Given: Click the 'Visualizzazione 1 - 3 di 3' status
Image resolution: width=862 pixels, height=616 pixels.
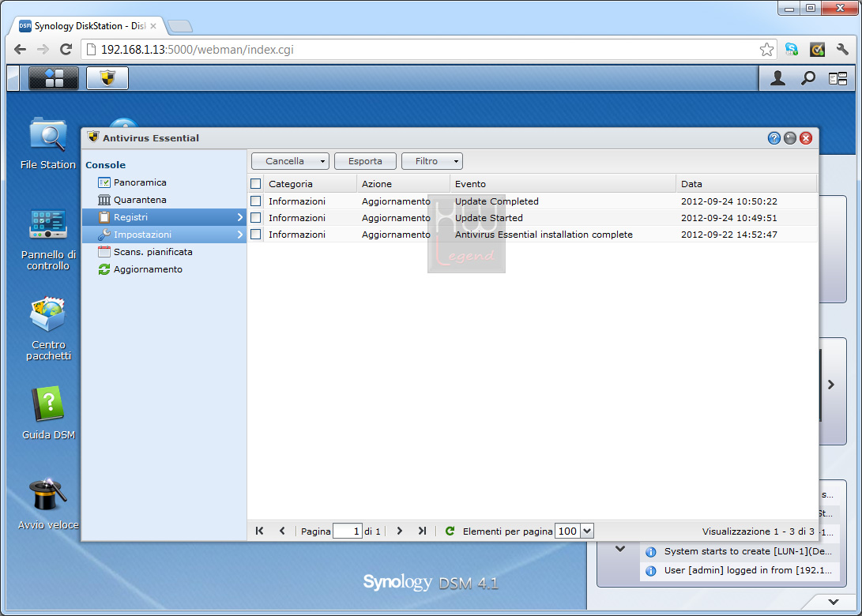Looking at the screenshot, I should click(x=758, y=531).
